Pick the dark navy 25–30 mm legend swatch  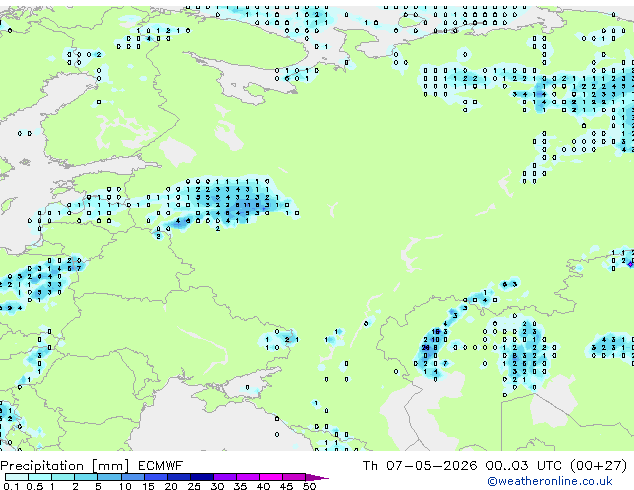click(202, 477)
